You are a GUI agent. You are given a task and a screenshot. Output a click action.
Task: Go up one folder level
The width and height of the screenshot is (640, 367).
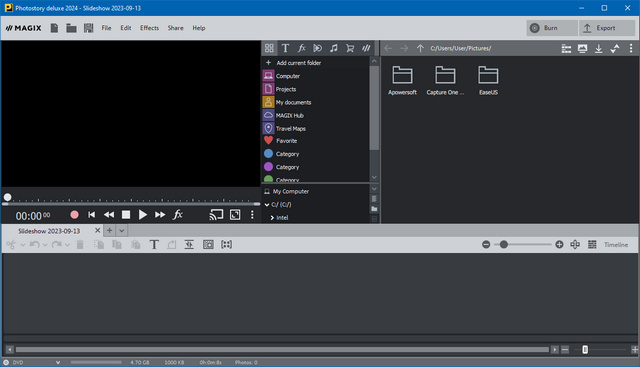tap(420, 48)
